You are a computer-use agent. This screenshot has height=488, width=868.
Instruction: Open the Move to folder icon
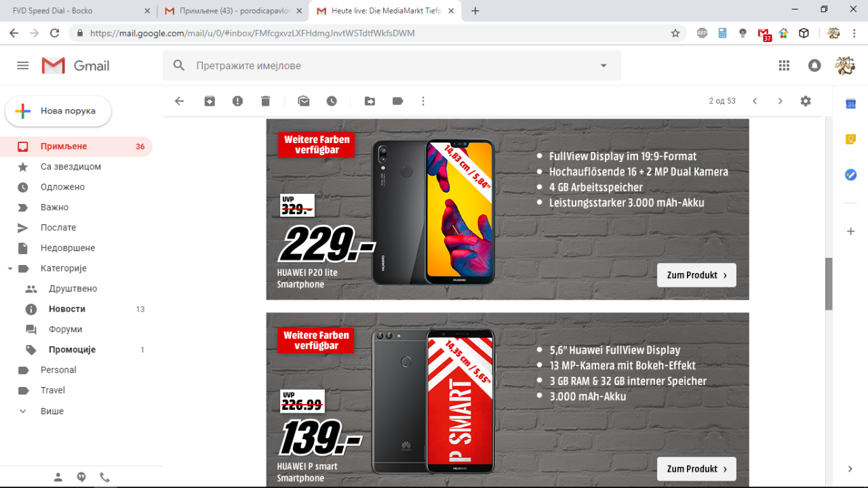[370, 101]
